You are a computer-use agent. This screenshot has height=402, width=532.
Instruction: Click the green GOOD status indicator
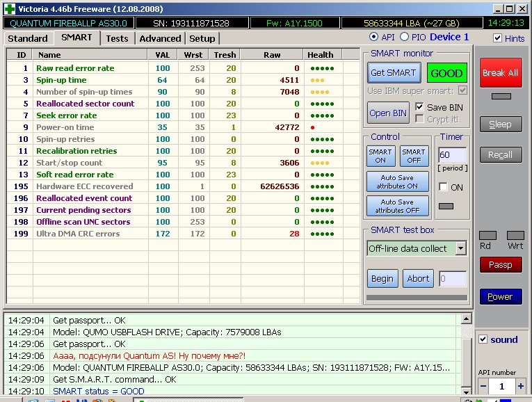point(446,73)
